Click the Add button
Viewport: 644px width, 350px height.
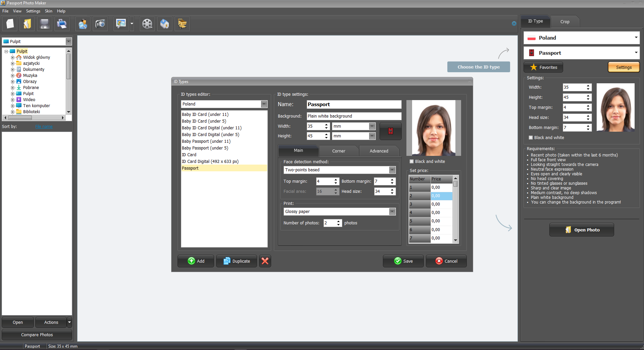point(196,261)
